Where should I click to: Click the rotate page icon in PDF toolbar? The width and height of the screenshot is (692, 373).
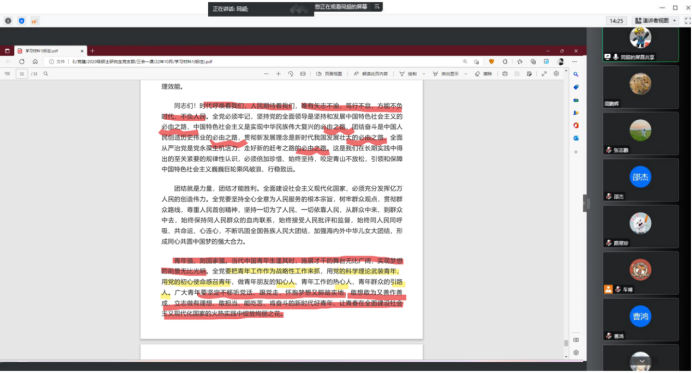[x=290, y=74]
